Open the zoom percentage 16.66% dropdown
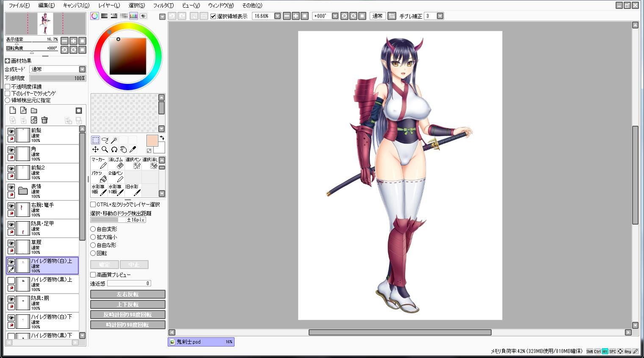The width and height of the screenshot is (644, 358). click(x=277, y=16)
